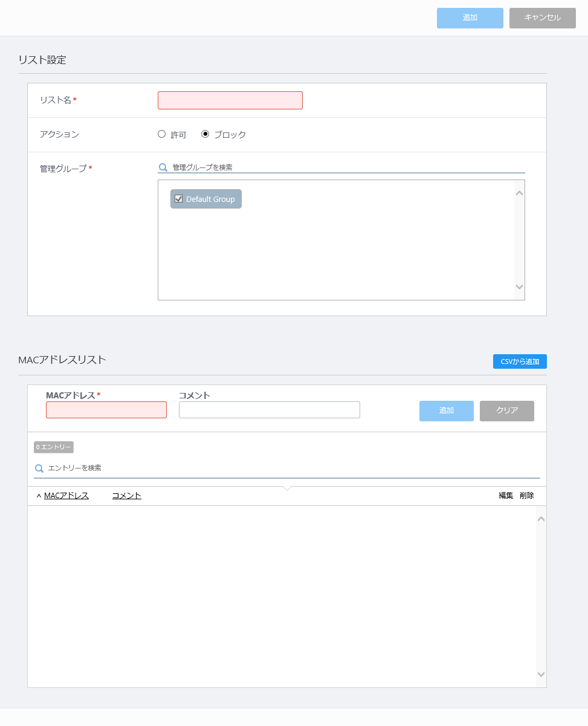
Task: Uncheck the Default Group checkbox
Action: pyautogui.click(x=179, y=199)
